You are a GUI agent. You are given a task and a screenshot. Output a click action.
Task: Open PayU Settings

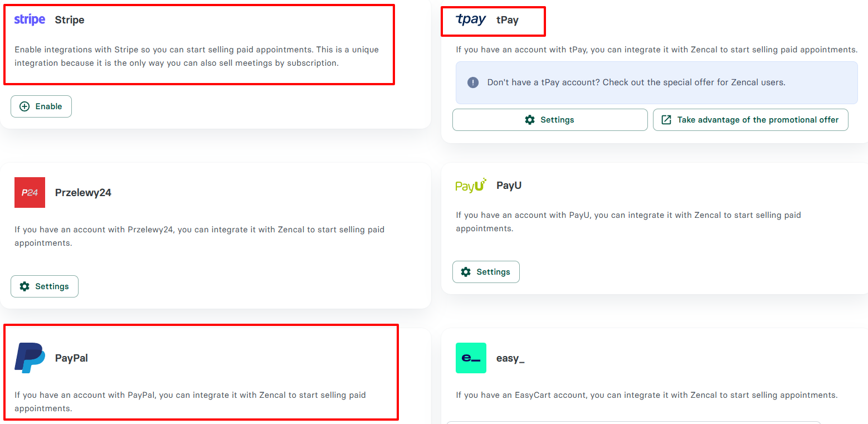tap(486, 272)
